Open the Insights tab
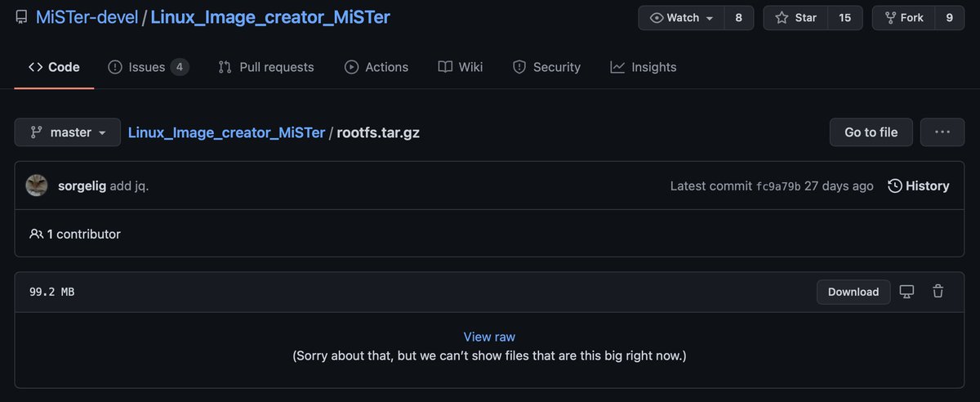This screenshot has height=402, width=980. click(x=644, y=67)
